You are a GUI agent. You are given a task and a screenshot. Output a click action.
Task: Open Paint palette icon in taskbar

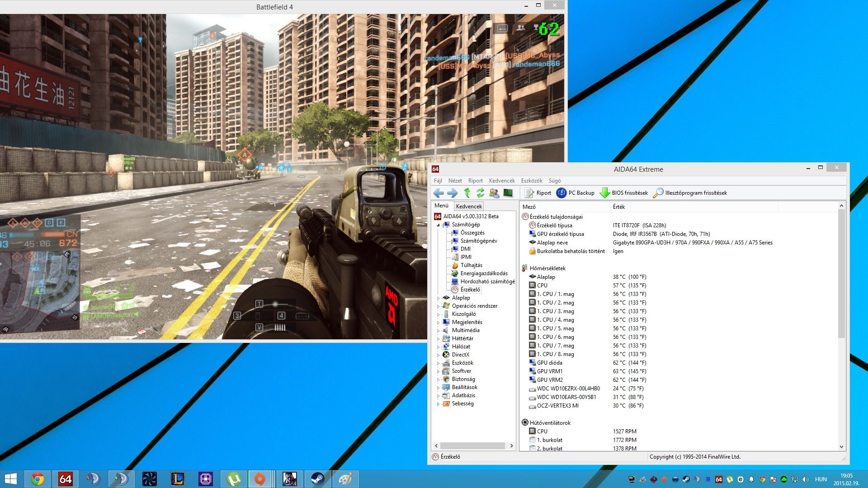point(345,479)
